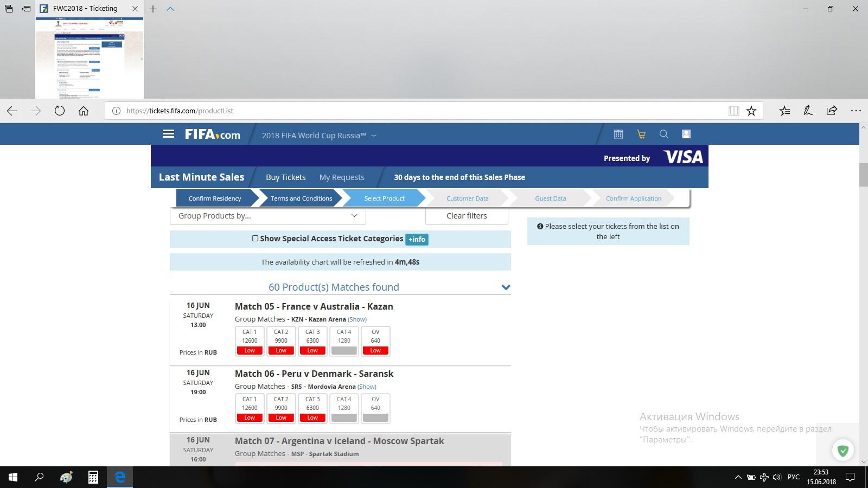
Task: Click the battery status tray icon
Action: 751,477
